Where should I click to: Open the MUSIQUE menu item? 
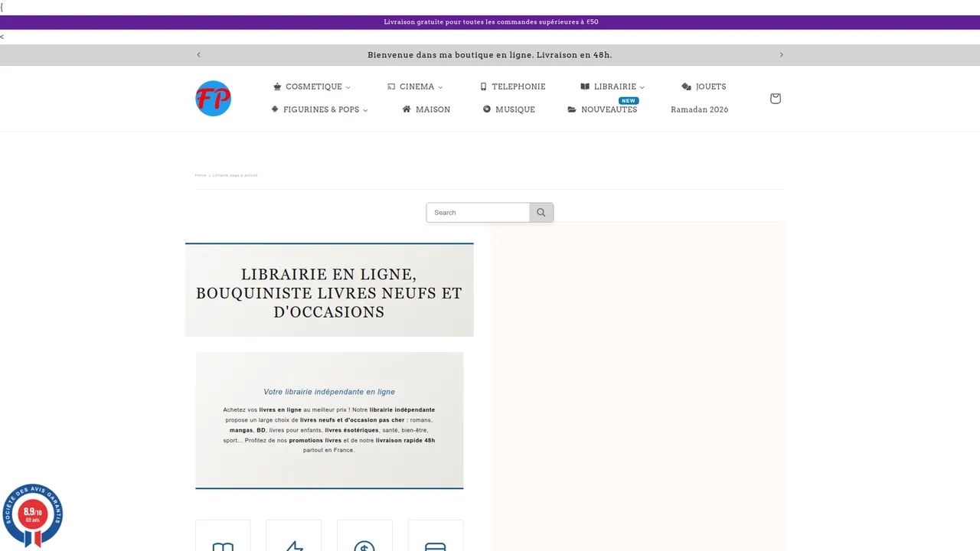tap(509, 109)
